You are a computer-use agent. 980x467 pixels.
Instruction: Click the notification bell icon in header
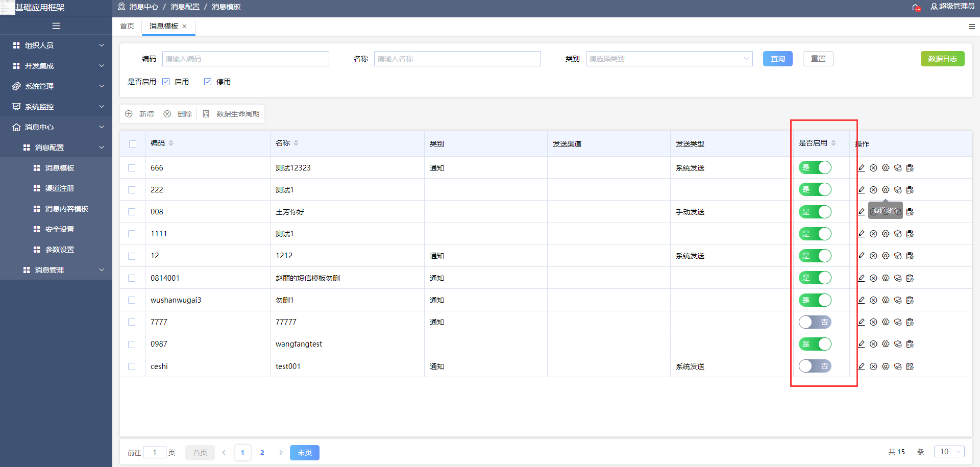click(x=916, y=7)
